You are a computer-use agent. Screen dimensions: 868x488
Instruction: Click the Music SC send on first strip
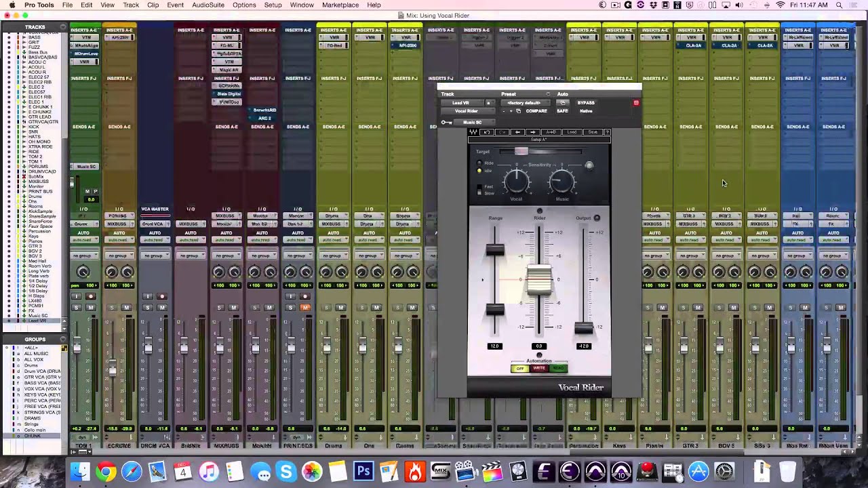point(86,166)
